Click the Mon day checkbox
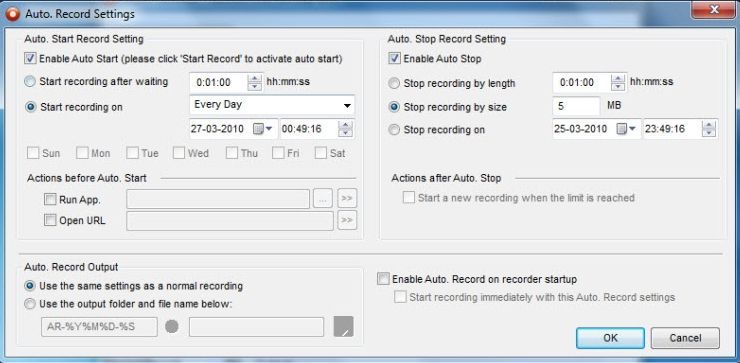Image resolution: width=740 pixels, height=363 pixels. point(83,153)
